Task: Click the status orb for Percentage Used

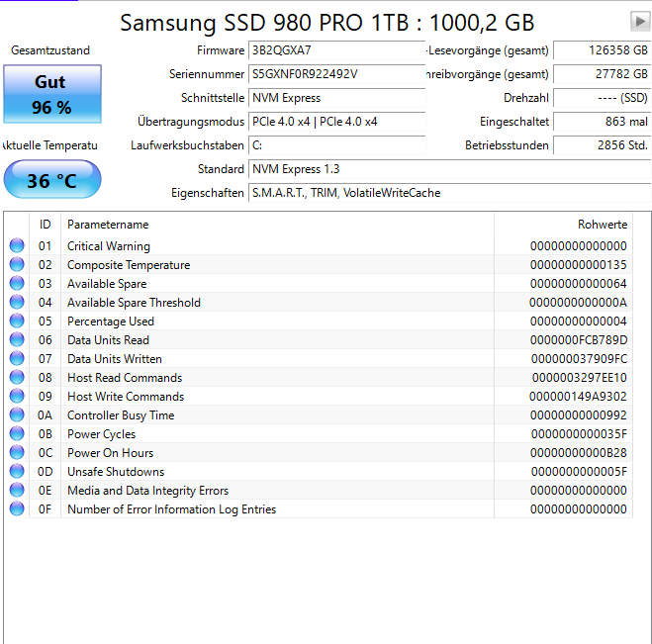Action: click(17, 321)
